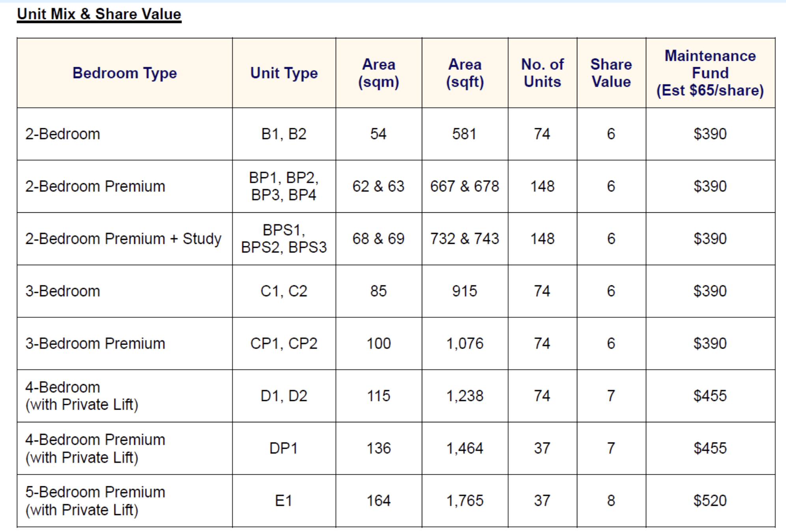786x532 pixels.
Task: Click the "Area (sqft)" header cell
Action: pos(465,73)
